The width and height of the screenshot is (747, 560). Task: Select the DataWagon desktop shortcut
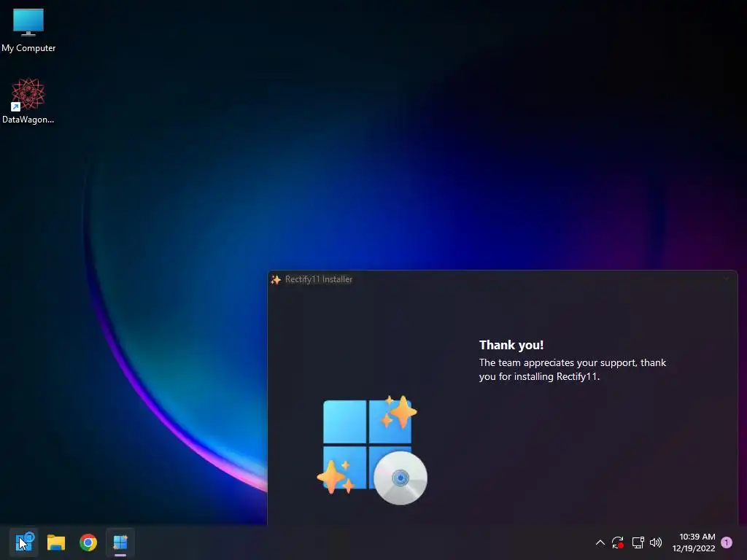point(28,101)
